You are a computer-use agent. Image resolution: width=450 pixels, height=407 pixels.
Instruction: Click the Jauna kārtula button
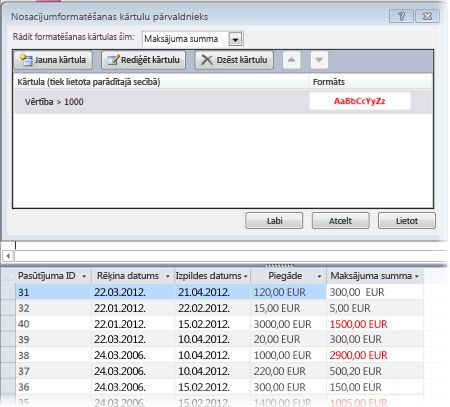tap(53, 60)
